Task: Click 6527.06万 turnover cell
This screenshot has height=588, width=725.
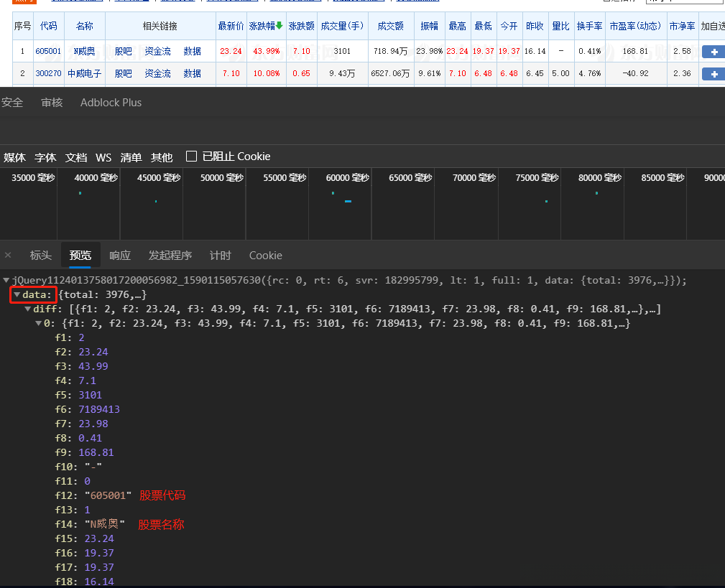Action: click(x=390, y=73)
